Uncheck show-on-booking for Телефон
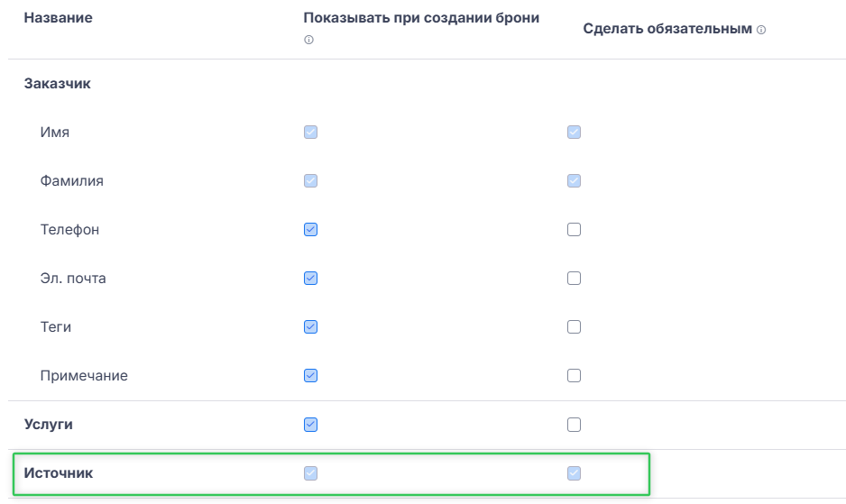 (x=311, y=230)
